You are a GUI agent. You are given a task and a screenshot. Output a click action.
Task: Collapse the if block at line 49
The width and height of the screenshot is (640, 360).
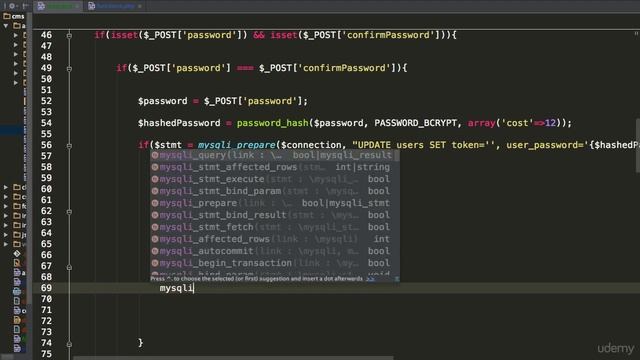click(x=69, y=69)
